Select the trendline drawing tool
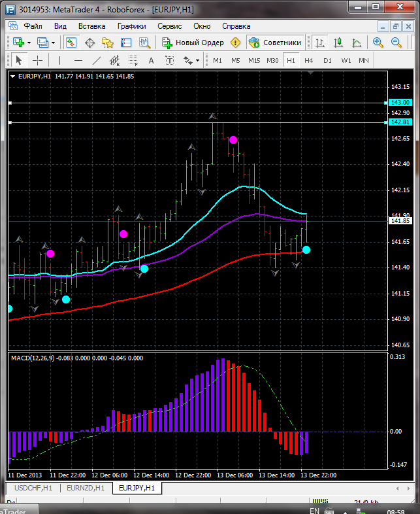This screenshot has height=514, width=420. click(x=97, y=60)
